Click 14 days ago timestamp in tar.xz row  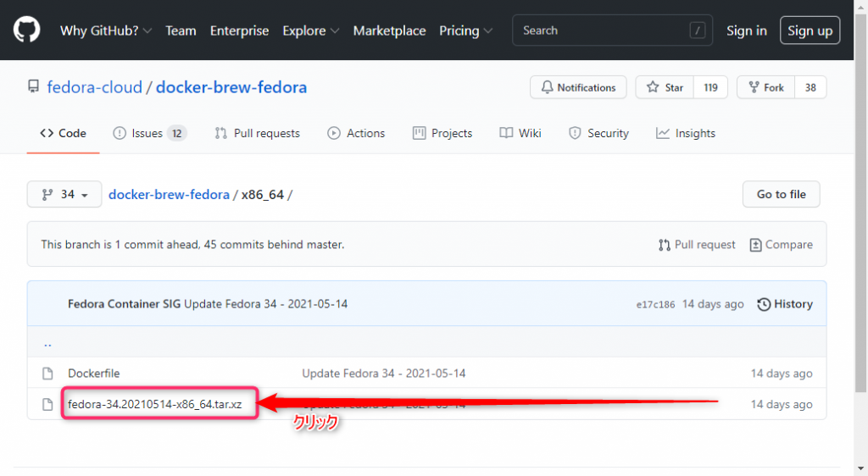782,404
